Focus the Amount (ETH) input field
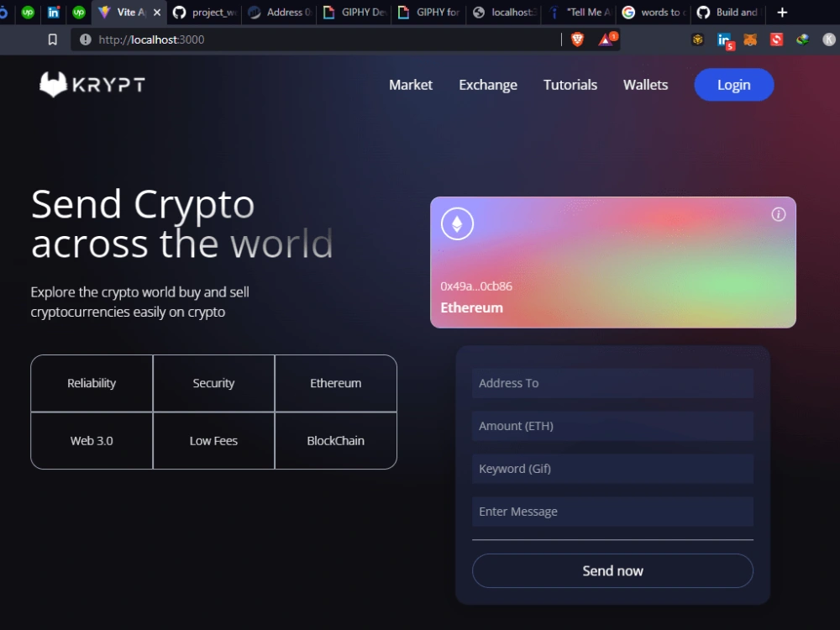Screen dimensions: 840x630 click(x=612, y=426)
